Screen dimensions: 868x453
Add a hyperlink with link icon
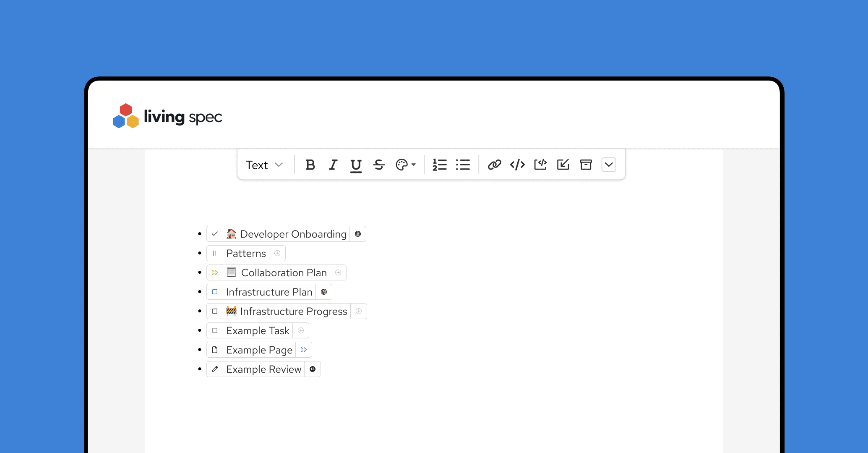point(495,165)
